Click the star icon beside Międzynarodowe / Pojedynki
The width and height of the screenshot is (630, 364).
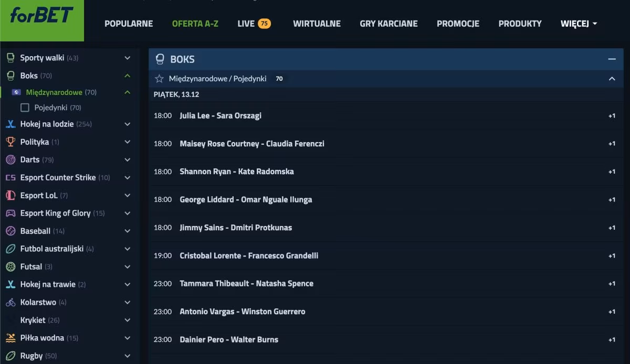point(160,79)
